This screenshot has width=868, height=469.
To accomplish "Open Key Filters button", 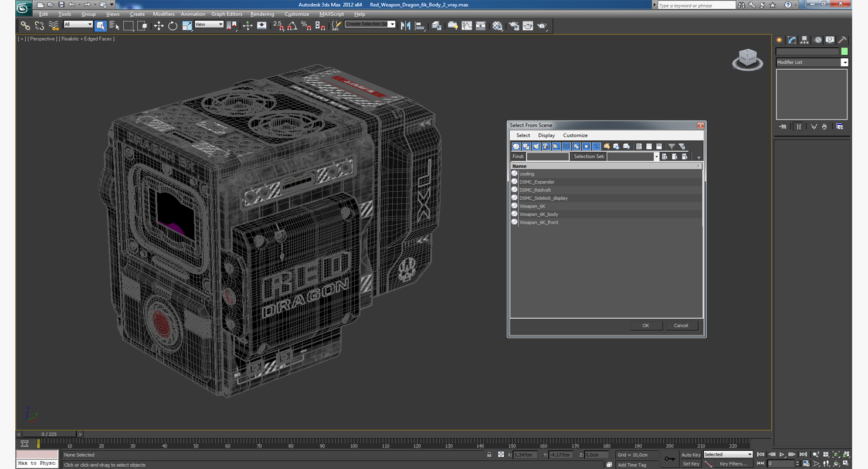I will pos(733,464).
